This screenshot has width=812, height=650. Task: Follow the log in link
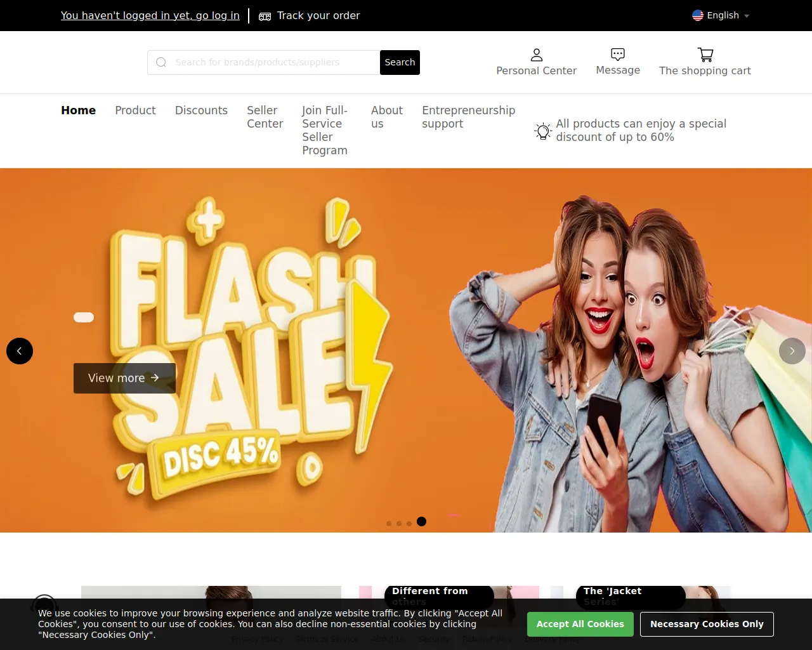pos(150,15)
